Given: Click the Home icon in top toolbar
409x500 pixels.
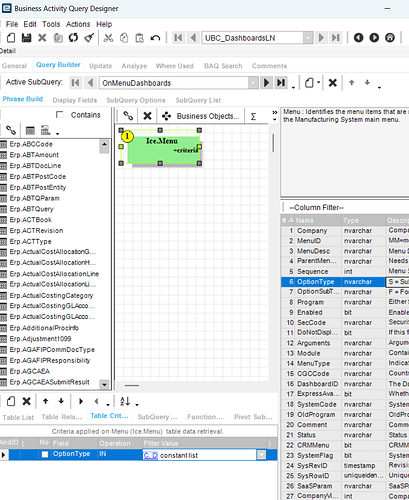Looking at the screenshot, I should pos(390,38).
